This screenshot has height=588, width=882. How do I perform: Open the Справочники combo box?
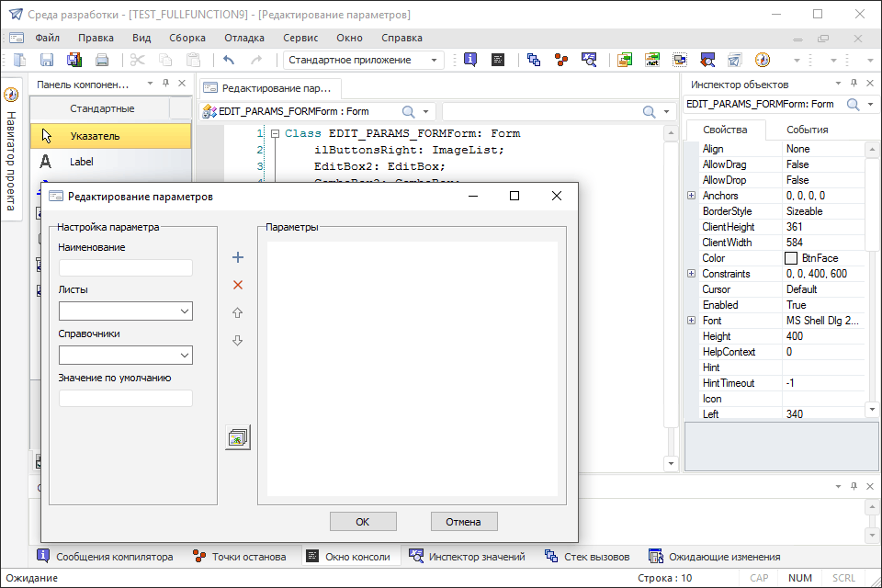coord(125,355)
